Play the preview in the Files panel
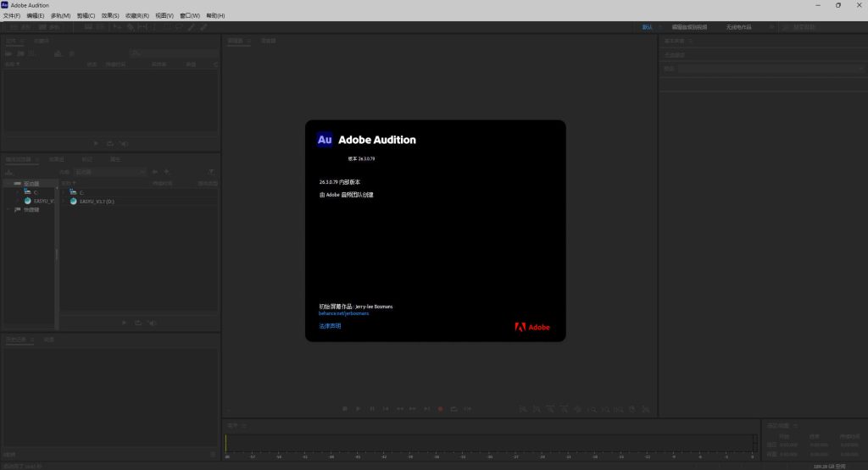Viewport: 868px width, 470px height. coord(96,143)
